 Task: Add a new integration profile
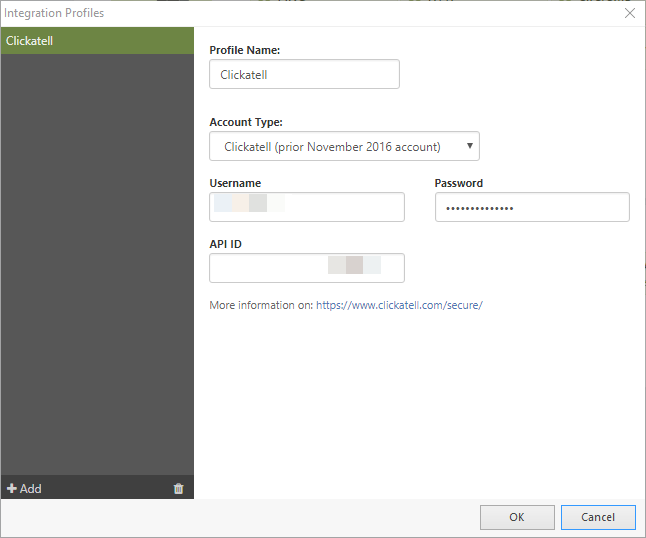[24, 489]
